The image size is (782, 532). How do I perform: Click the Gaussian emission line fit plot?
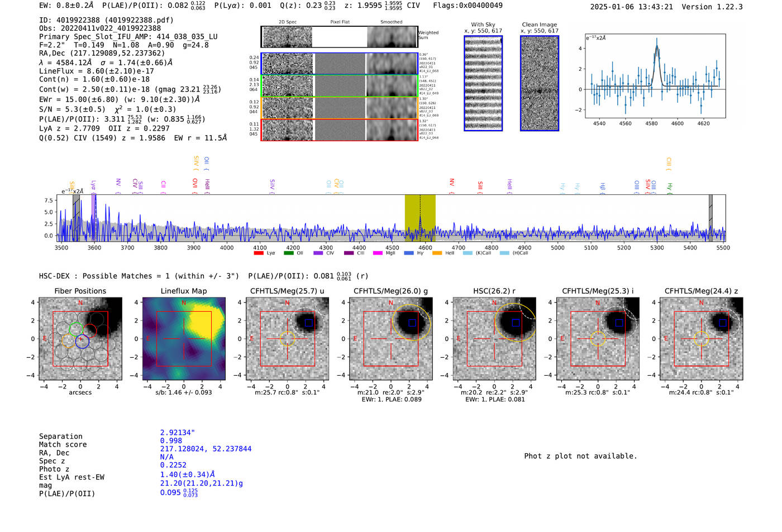tap(655, 76)
